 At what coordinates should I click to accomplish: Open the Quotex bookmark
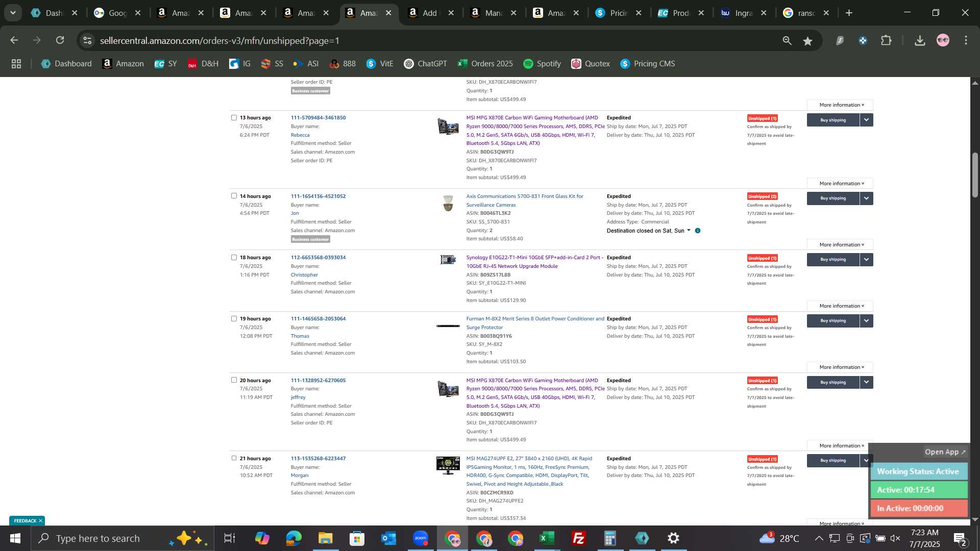coord(591,64)
